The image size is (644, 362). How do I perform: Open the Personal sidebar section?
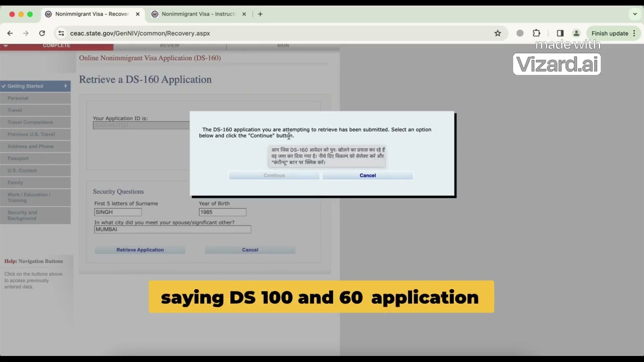(x=35, y=98)
